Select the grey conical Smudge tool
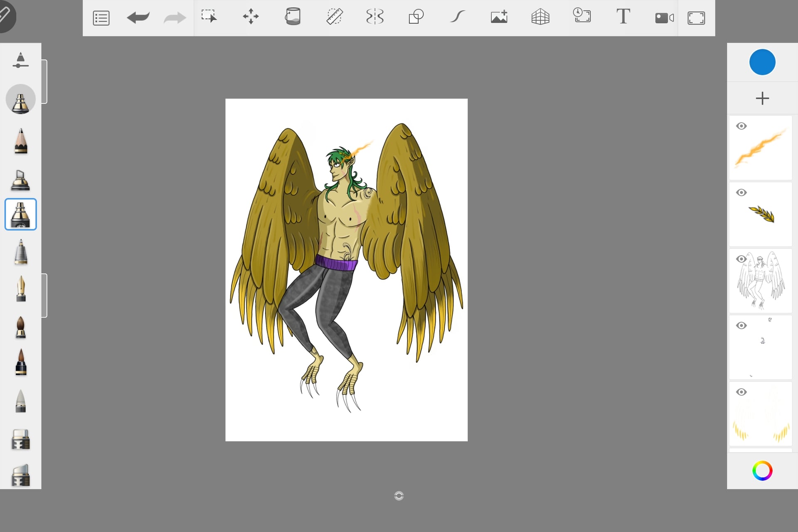 click(20, 401)
